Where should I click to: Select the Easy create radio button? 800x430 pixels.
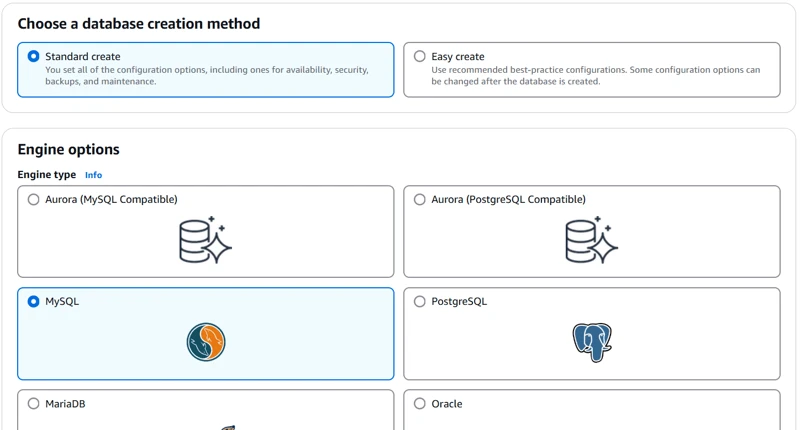point(420,57)
